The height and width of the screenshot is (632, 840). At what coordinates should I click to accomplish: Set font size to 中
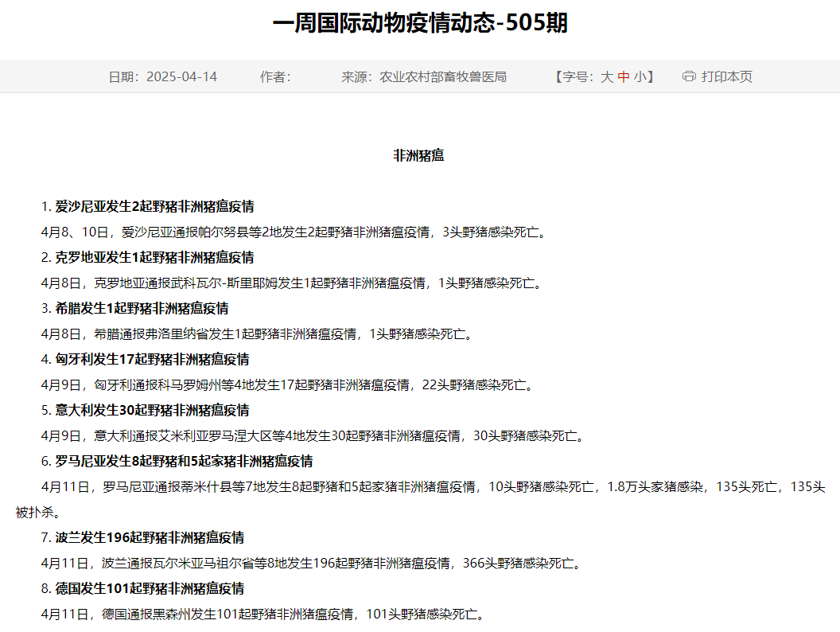(x=623, y=76)
